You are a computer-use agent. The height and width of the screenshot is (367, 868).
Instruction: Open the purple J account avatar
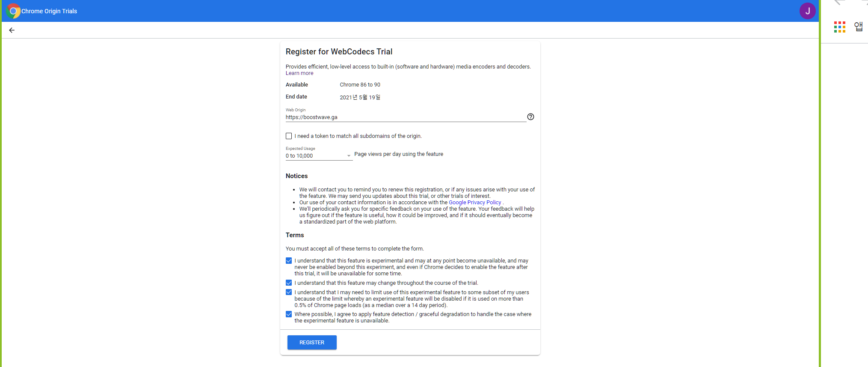point(807,11)
